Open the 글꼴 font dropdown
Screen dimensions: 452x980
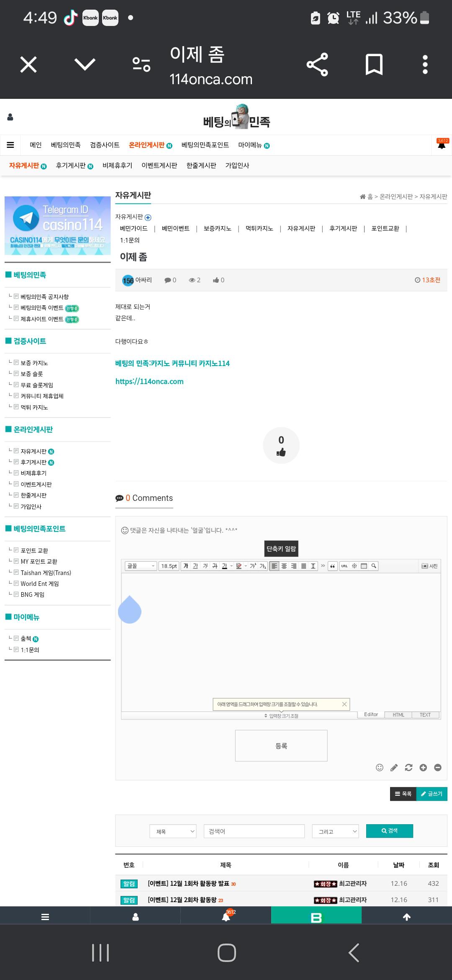(141, 566)
